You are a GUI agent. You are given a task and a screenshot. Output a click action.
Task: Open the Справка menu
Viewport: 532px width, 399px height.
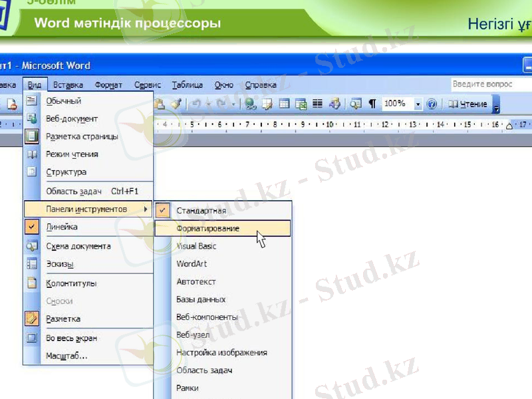tap(261, 84)
